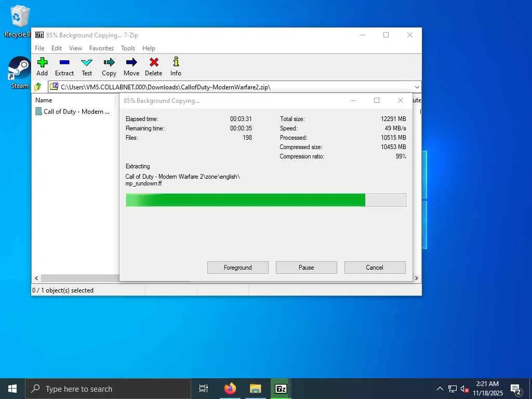Minimize the Background Copying dialog
The height and width of the screenshot is (399, 532).
[x=353, y=100]
